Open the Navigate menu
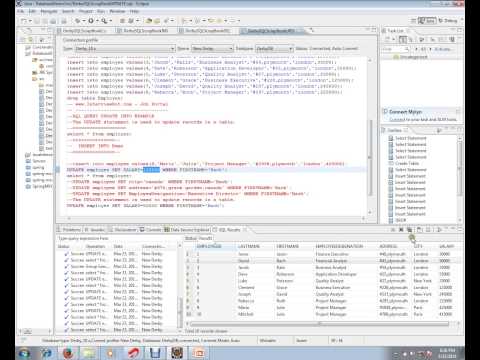 [x=49, y=11]
